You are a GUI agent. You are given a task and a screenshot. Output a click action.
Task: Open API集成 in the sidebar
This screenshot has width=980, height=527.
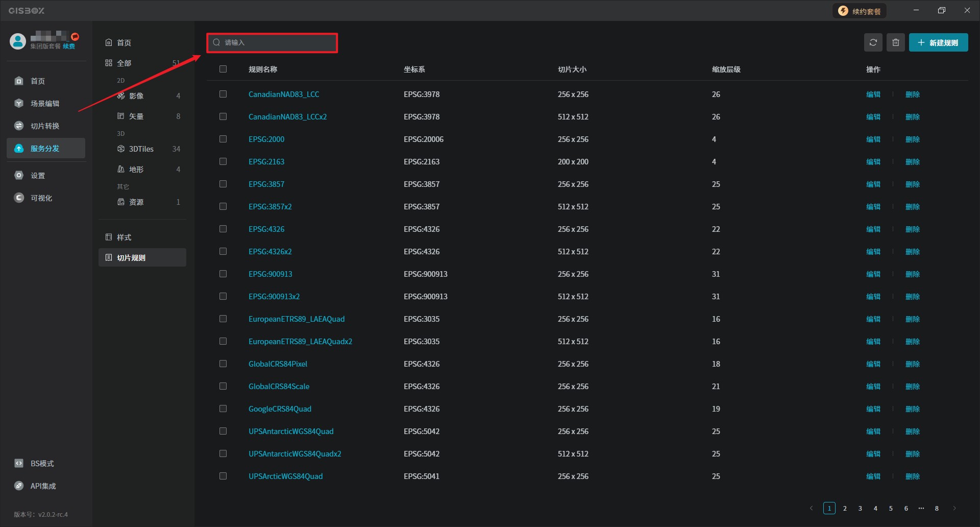[x=43, y=486]
